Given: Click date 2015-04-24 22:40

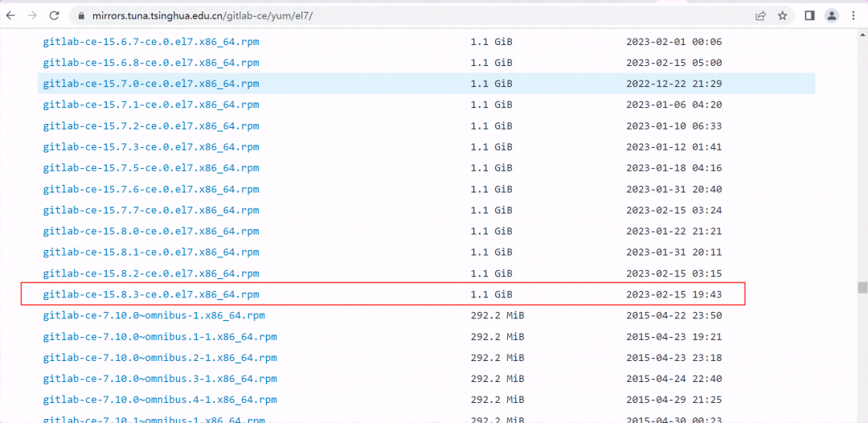Looking at the screenshot, I should tap(674, 380).
